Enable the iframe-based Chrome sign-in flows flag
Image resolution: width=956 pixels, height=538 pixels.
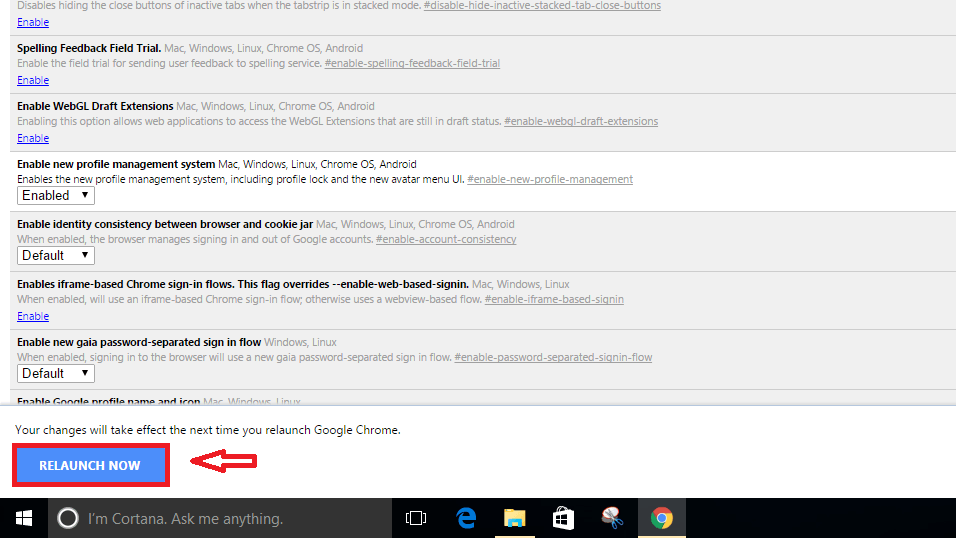click(33, 317)
